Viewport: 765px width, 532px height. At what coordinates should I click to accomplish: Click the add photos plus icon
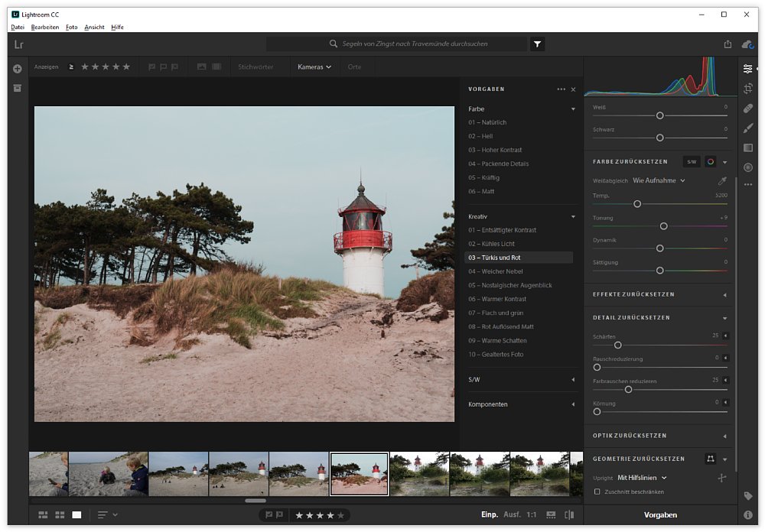coord(17,69)
